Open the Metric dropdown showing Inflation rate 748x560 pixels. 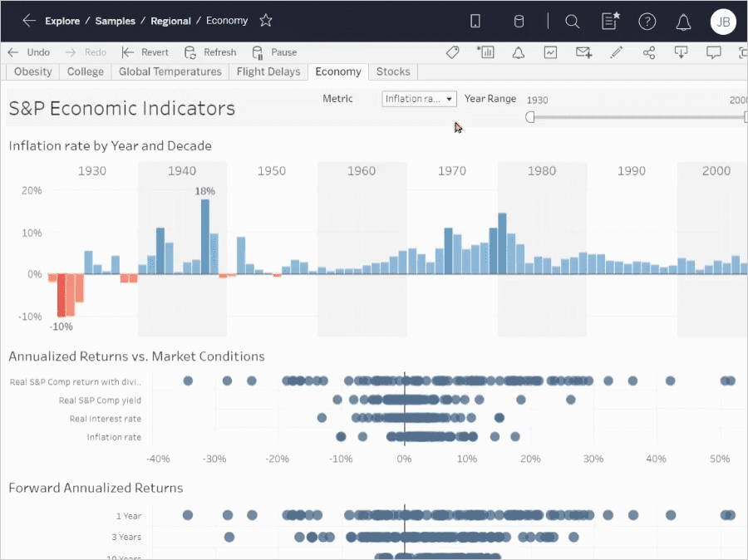coord(419,99)
